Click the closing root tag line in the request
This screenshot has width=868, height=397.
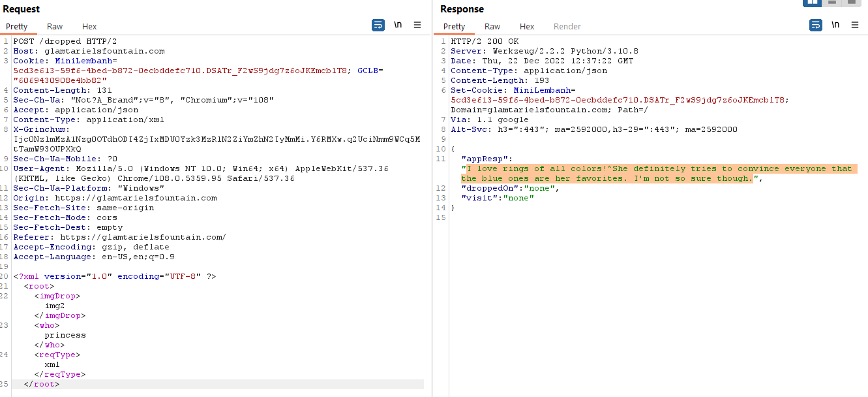(41, 384)
